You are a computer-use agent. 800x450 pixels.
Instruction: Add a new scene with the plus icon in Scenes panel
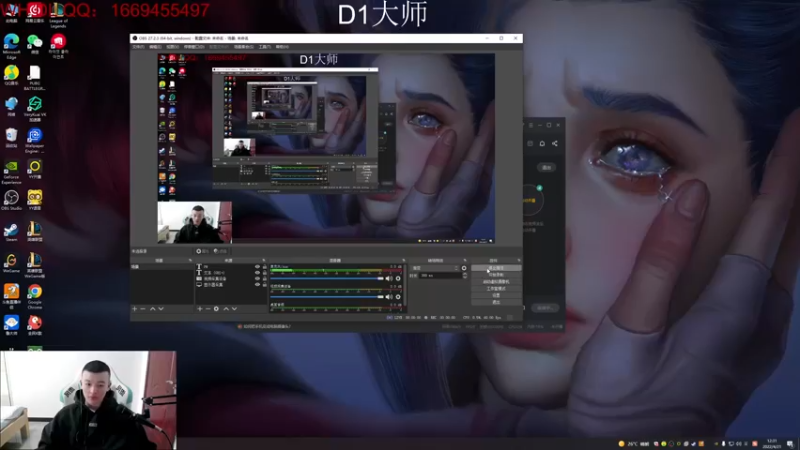click(x=135, y=309)
